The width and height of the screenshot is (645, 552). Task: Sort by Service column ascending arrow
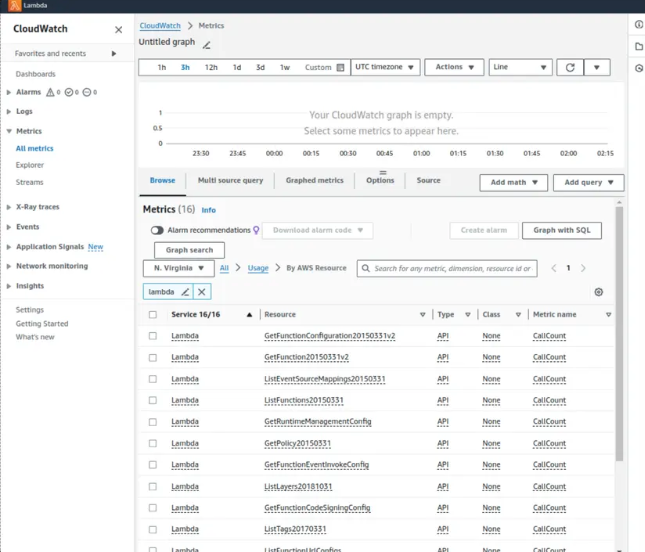(249, 315)
